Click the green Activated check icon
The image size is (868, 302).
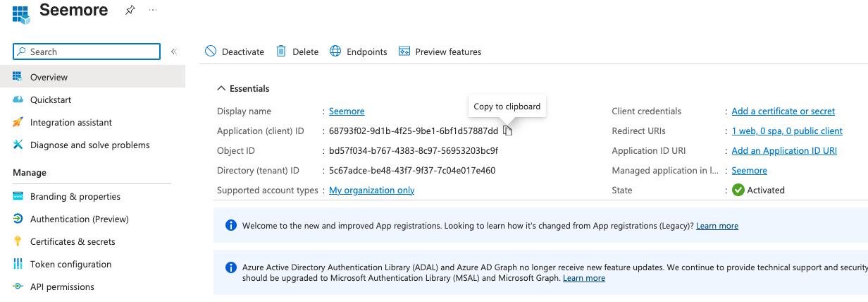tap(738, 190)
